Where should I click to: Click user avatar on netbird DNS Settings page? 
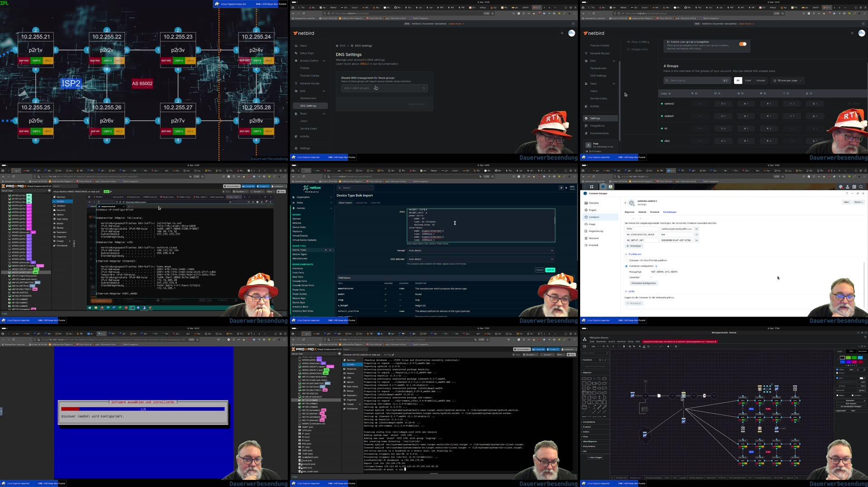572,33
